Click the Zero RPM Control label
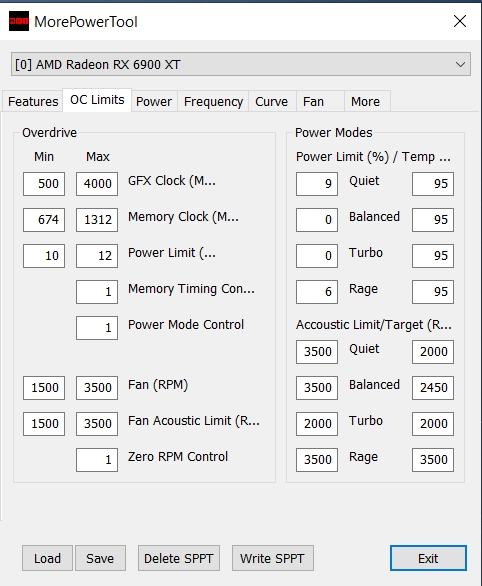Viewport: 482px width, 586px height. (x=178, y=457)
